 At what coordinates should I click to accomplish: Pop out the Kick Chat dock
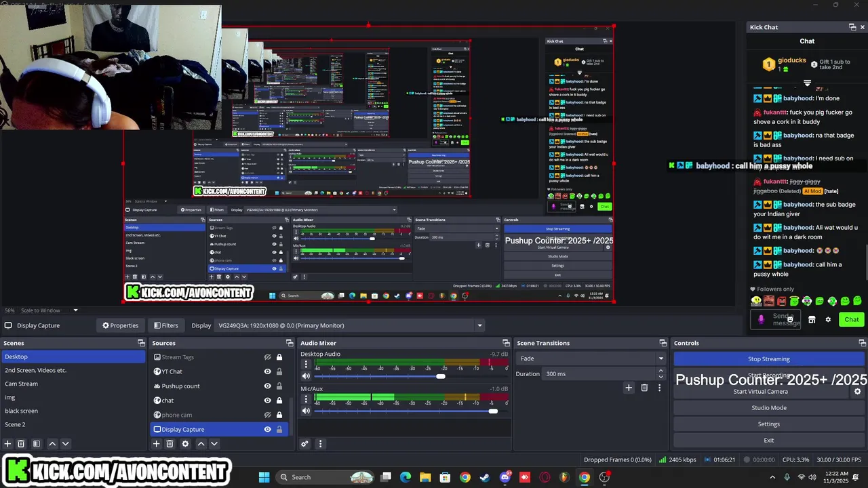click(x=852, y=27)
